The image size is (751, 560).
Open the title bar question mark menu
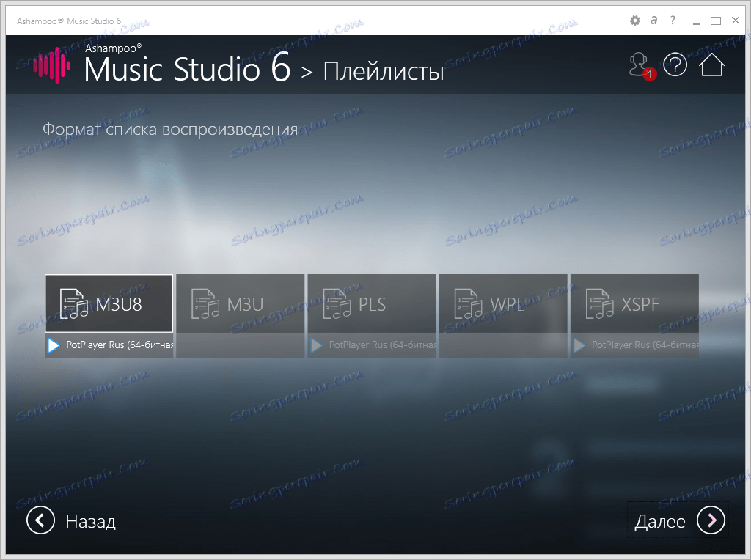click(x=673, y=20)
